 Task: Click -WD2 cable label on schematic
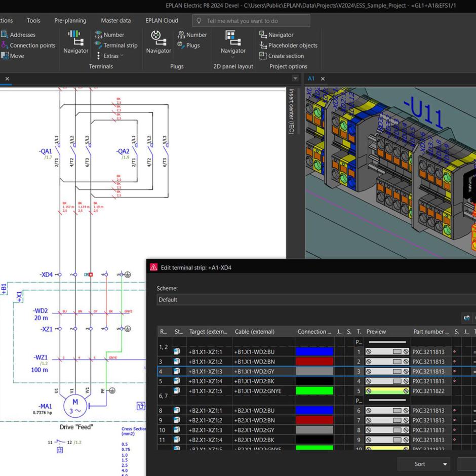pos(41,310)
